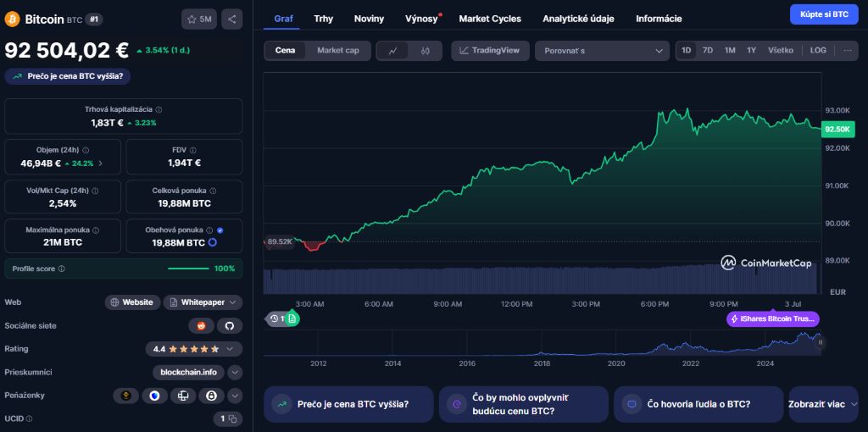This screenshot has width=868, height=432.
Task: Click info icon beside Maximálna ponuka
Action: [96, 230]
